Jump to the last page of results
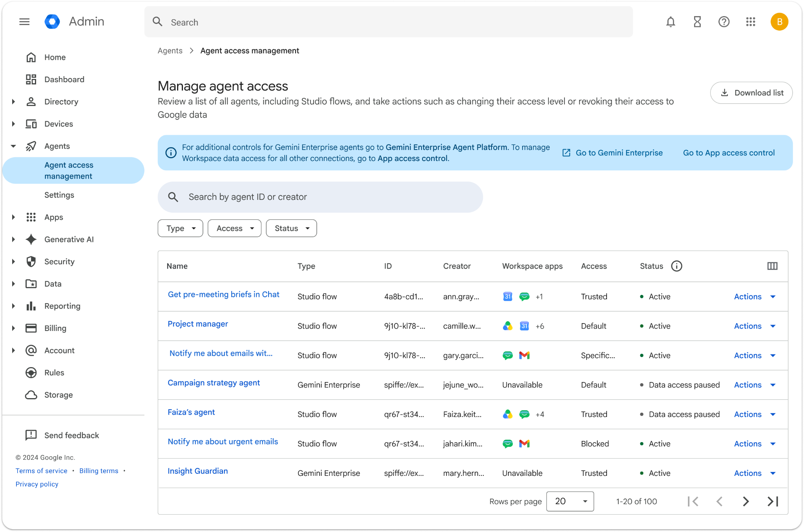This screenshot has height=532, width=804. click(773, 501)
